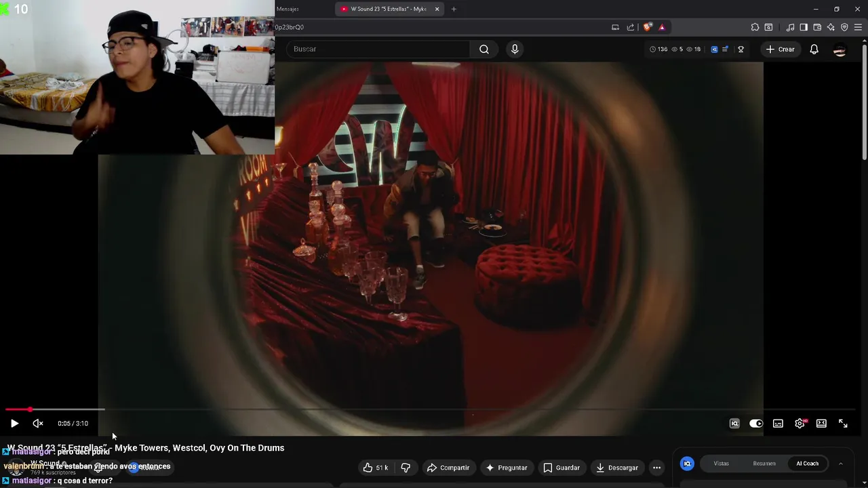Viewport: 868px width, 488px height.
Task: Select the AI Coach tab
Action: pyautogui.click(x=807, y=464)
